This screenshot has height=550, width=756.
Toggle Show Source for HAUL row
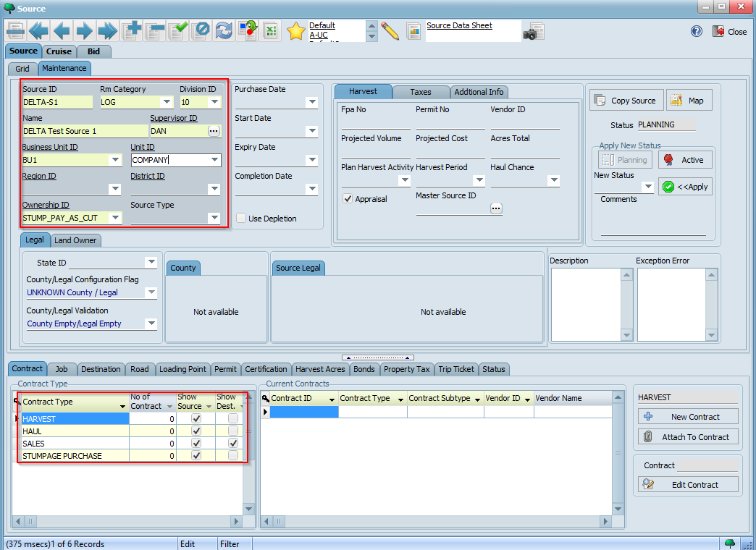(x=196, y=431)
